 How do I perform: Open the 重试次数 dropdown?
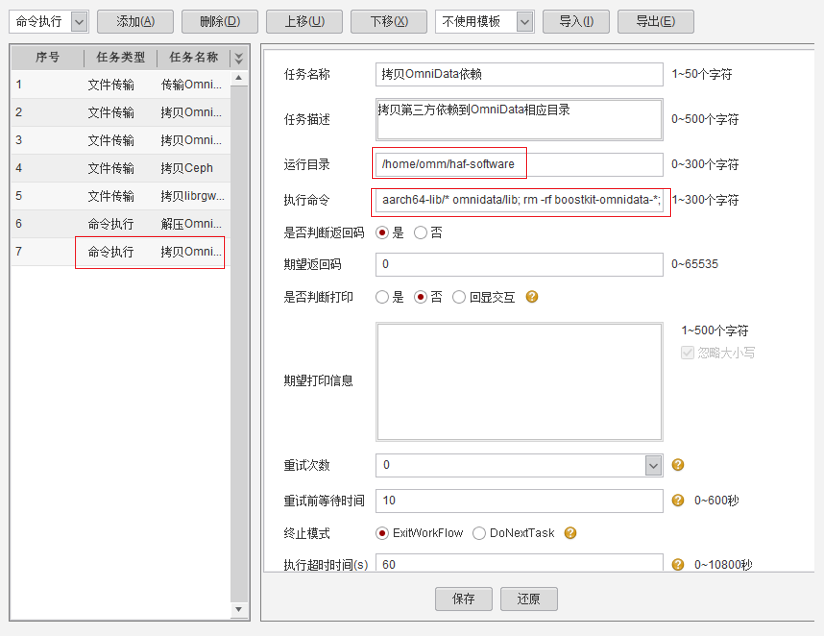[653, 465]
